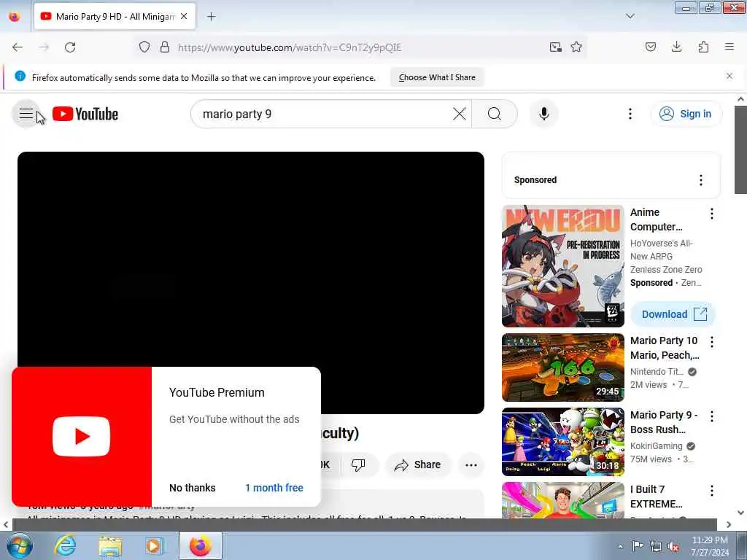Open the Sponsored card options menu
Screen dimensions: 747x560
[x=700, y=180]
